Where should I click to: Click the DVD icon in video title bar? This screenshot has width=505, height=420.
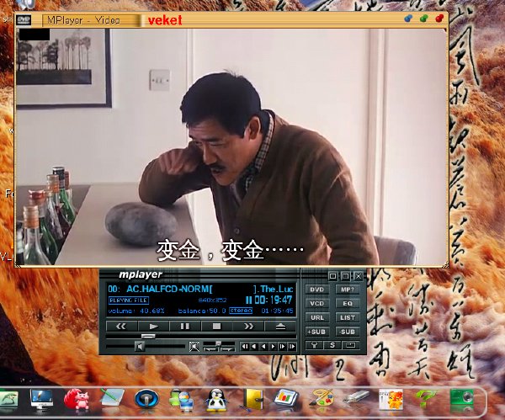point(24,20)
